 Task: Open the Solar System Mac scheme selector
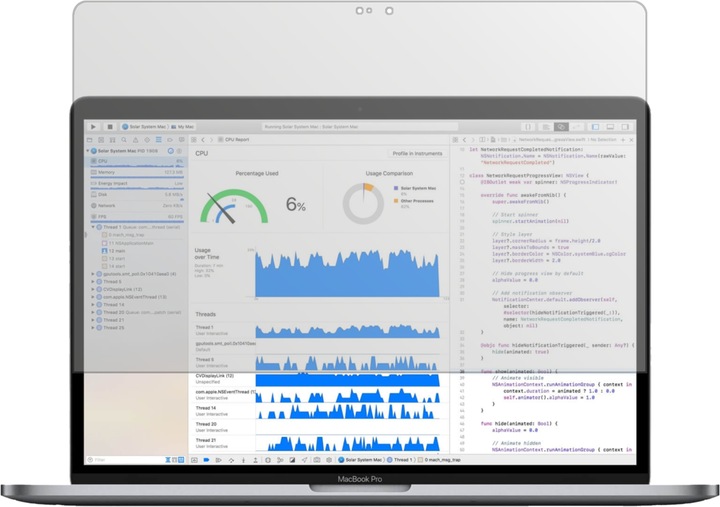(144, 127)
